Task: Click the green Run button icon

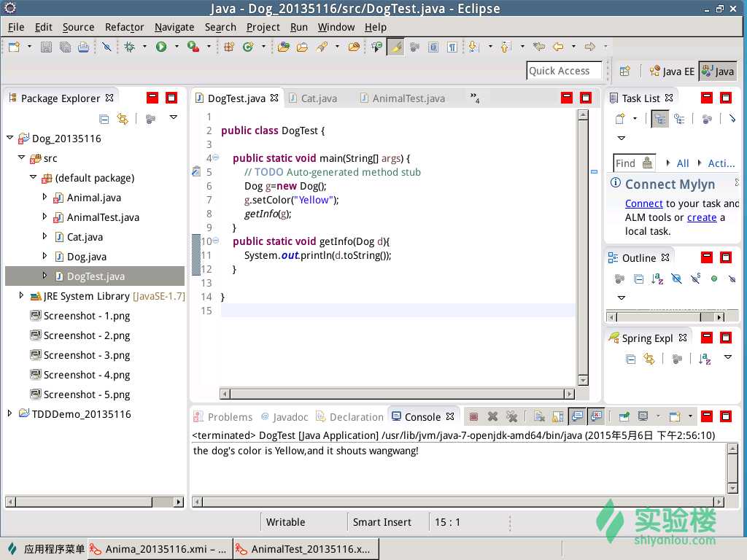Action: 161,47
